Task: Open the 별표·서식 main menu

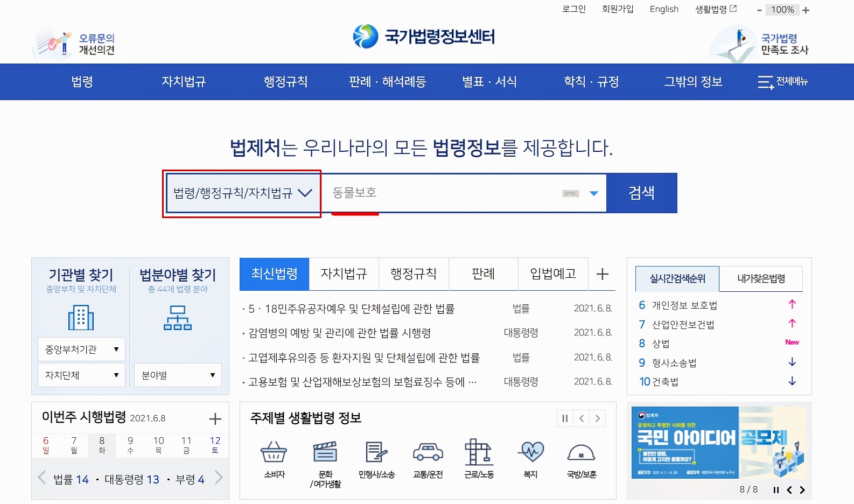Action: coord(489,82)
